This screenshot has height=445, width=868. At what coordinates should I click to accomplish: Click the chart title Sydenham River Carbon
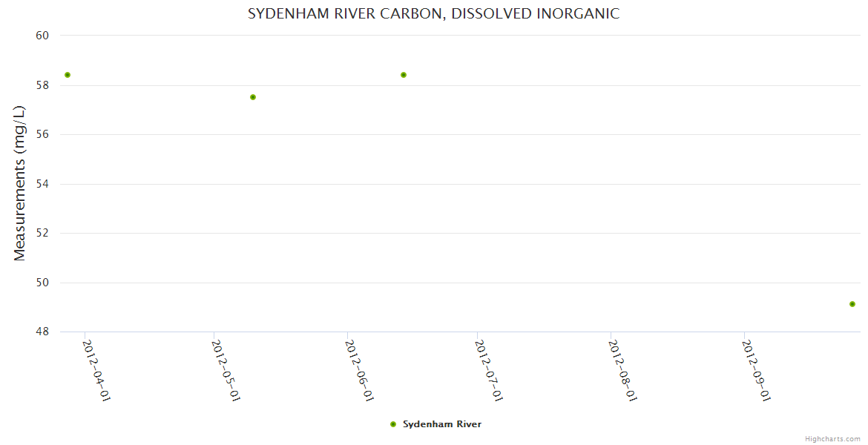(433, 14)
